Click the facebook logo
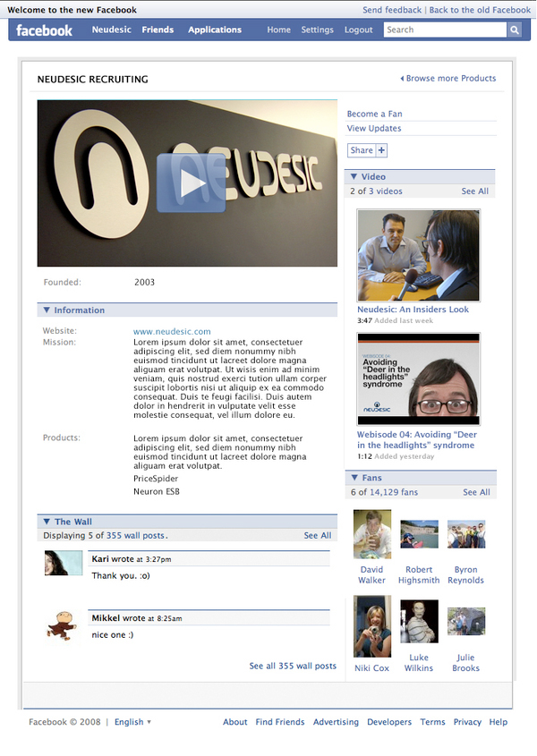 point(44,30)
